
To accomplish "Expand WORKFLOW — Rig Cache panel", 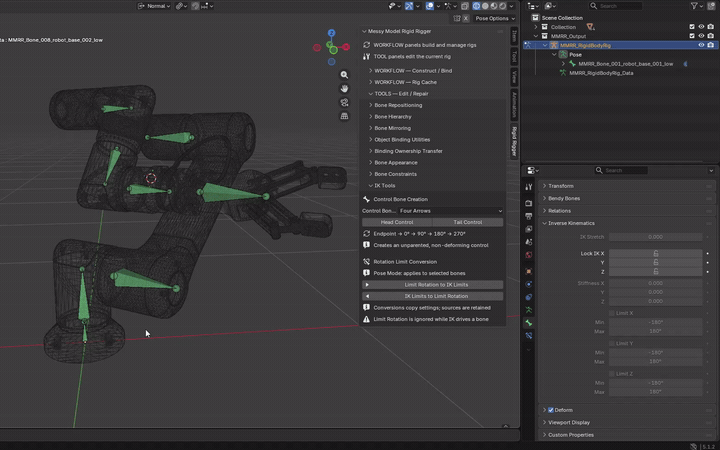I will [432, 82].
